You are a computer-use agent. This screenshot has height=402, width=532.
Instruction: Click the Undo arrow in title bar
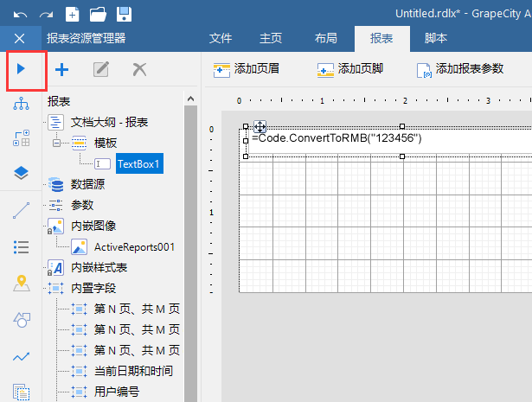pyautogui.click(x=20, y=15)
